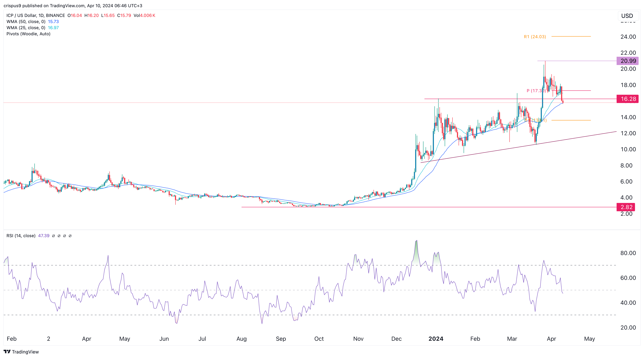Click the 16.28 price level marker
Screen dimensions: 644x358
tap(627, 99)
